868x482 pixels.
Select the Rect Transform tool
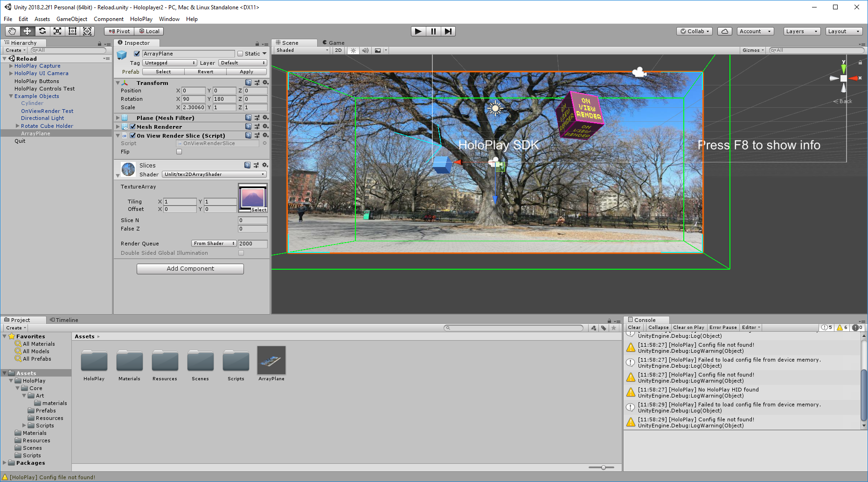72,31
